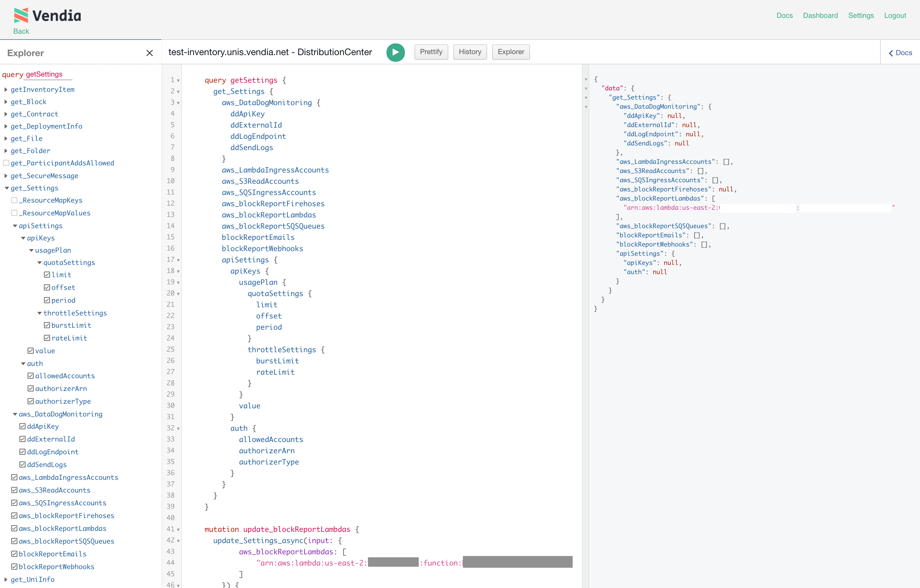
Task: Expand the get_SecureMessage node
Action: (x=6, y=176)
